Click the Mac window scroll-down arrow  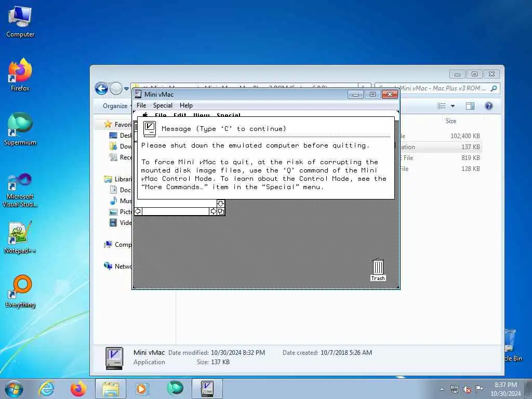[x=220, y=204]
